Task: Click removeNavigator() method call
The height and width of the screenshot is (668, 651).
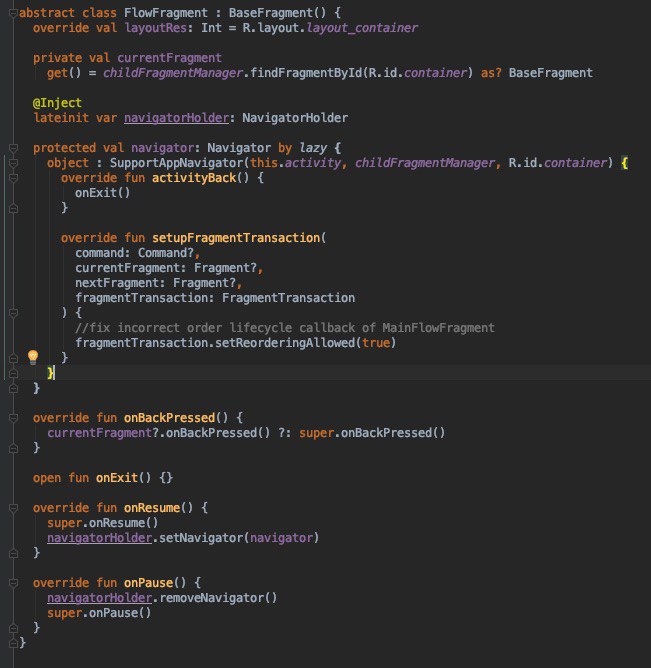Action: point(218,598)
